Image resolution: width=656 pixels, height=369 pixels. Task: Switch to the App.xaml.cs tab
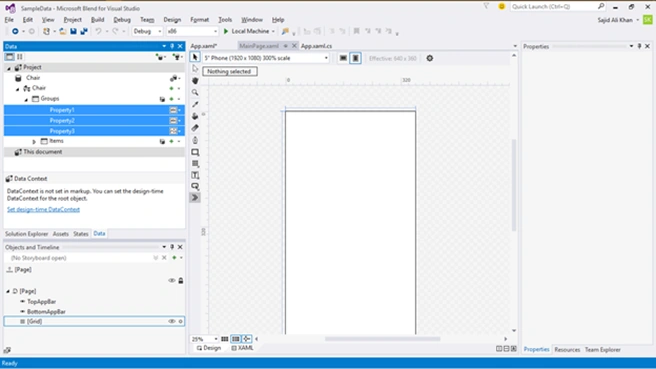(316, 46)
